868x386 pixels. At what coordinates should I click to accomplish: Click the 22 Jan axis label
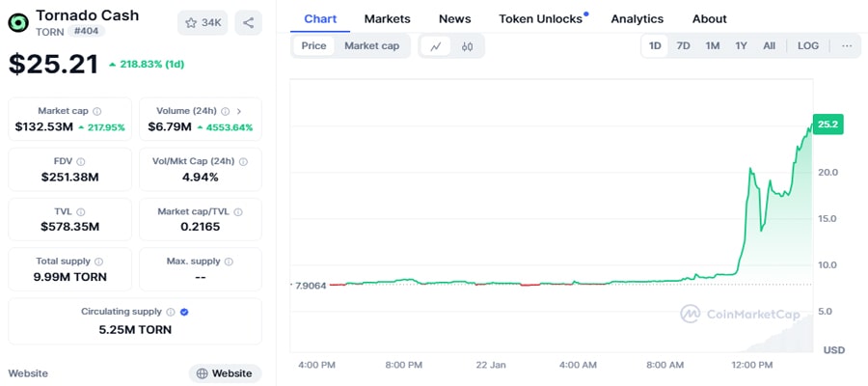click(x=491, y=366)
